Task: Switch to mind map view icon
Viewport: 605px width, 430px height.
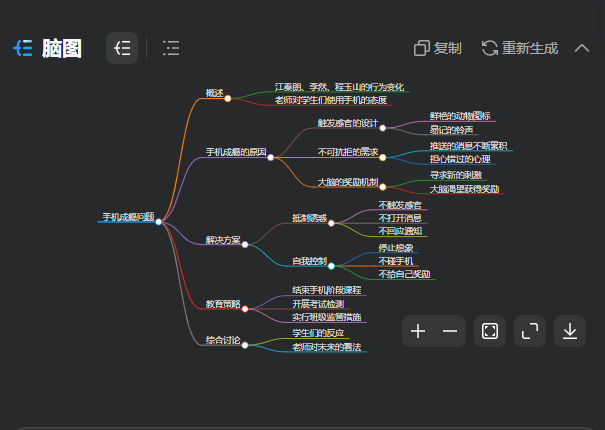Action: (122, 48)
